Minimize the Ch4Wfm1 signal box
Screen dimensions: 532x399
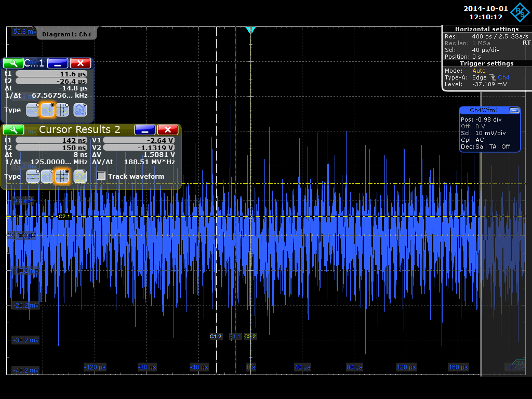coord(514,110)
